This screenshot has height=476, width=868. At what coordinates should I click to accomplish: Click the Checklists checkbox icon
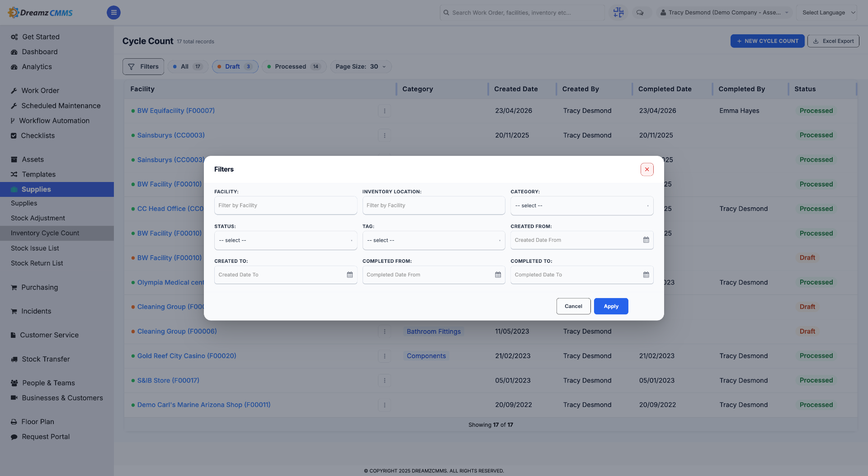[14, 135]
